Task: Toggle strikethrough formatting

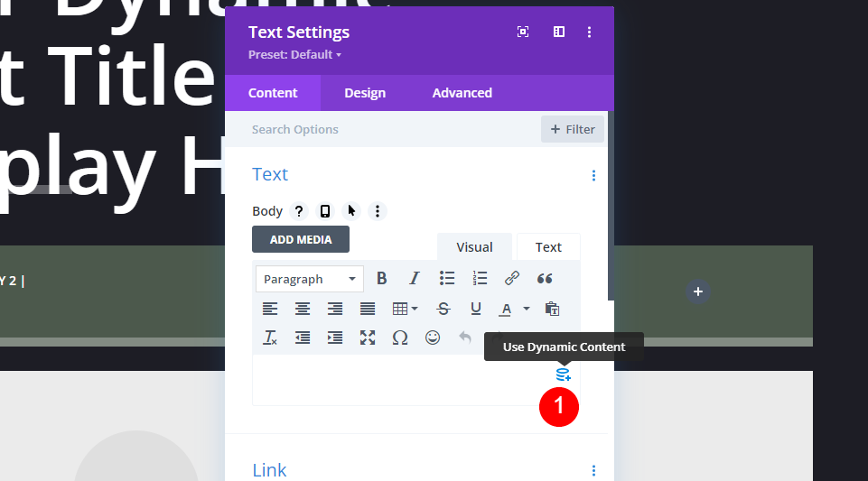Action: pyautogui.click(x=443, y=309)
